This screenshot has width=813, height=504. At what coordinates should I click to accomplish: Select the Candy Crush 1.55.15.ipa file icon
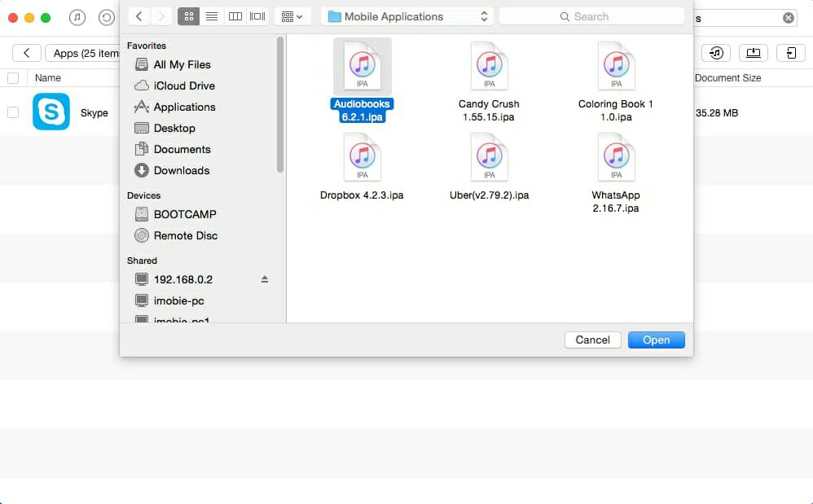[x=489, y=66]
